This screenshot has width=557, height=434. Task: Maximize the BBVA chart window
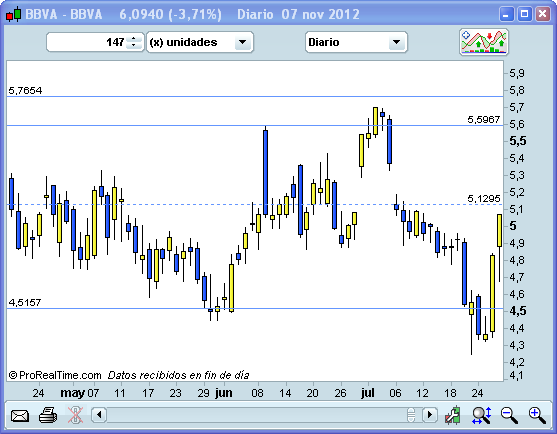tap(524, 15)
